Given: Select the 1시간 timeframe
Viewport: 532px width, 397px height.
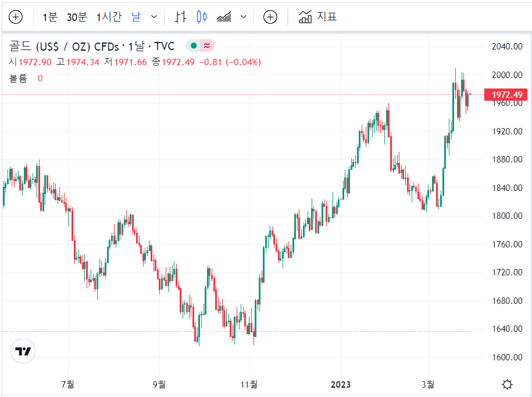Looking at the screenshot, I should 109,17.
